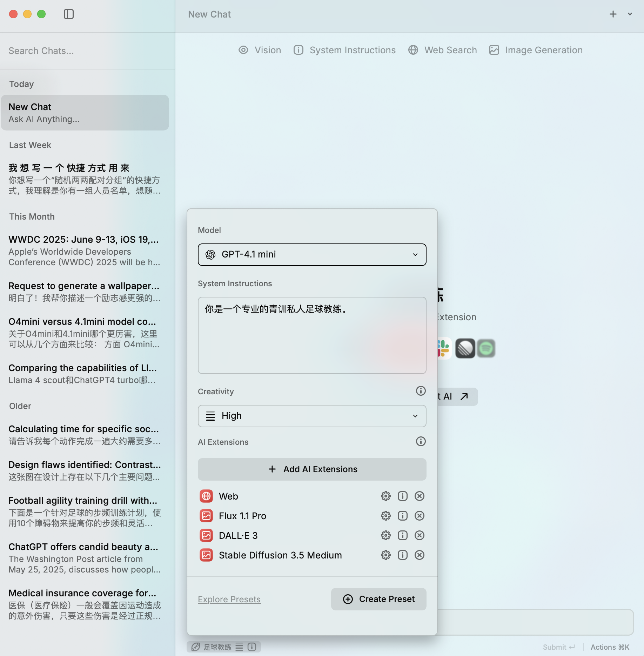Open the System Instructions tab
Screen dimensions: 644x656
click(x=344, y=50)
